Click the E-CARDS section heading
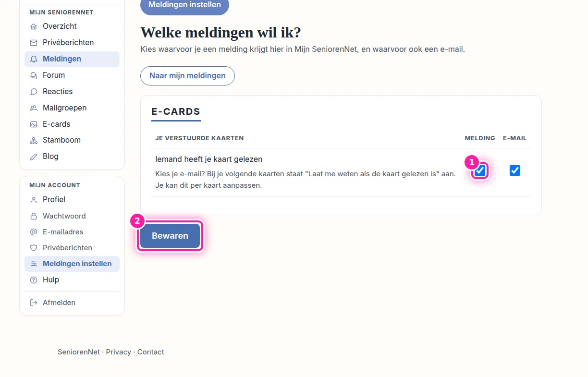This screenshot has height=377, width=588. 176,112
